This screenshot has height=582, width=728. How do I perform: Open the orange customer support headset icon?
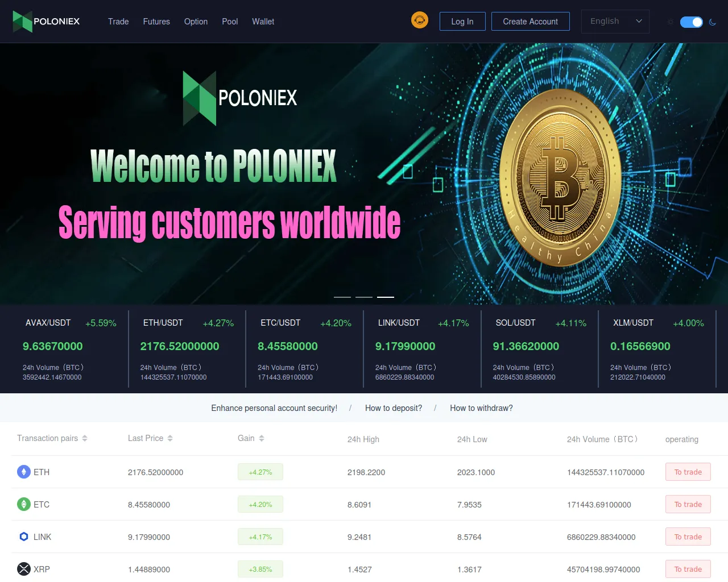[420, 20]
